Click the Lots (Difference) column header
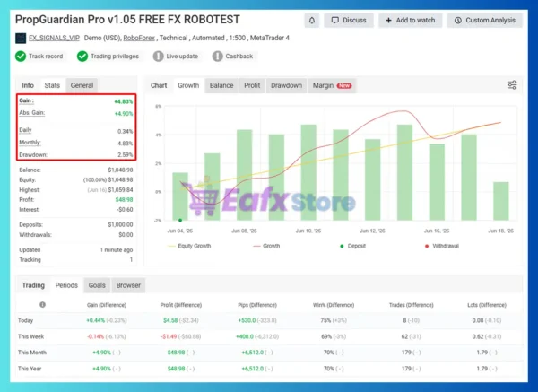Viewport: 538px width, 392px height. pos(487,305)
